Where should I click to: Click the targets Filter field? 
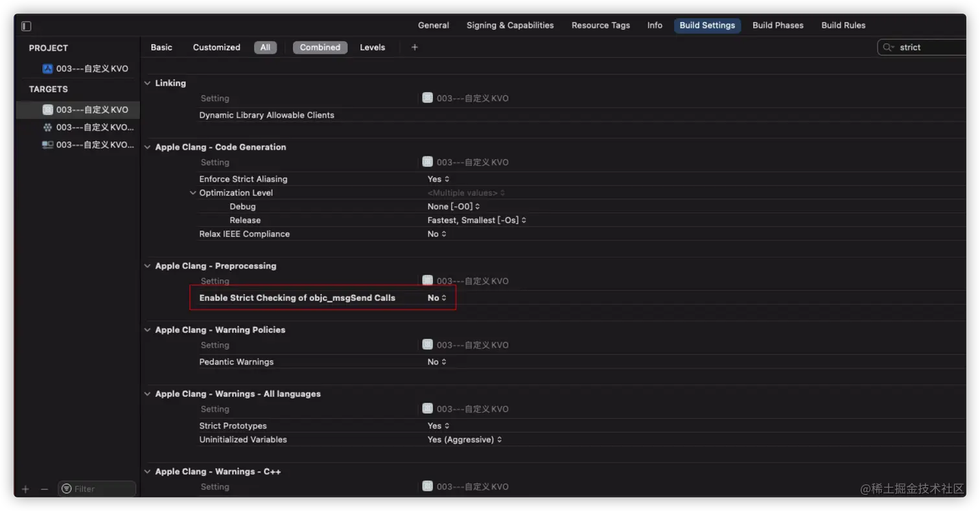click(97, 489)
